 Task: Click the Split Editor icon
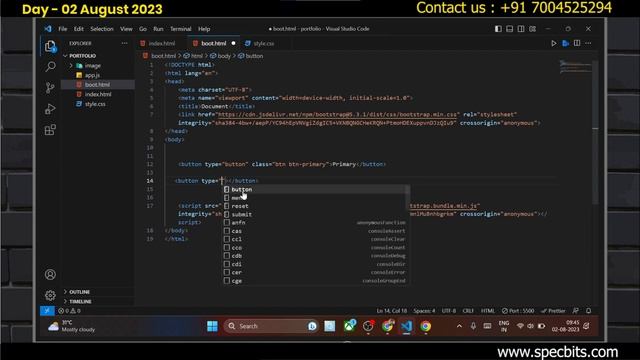point(577,43)
